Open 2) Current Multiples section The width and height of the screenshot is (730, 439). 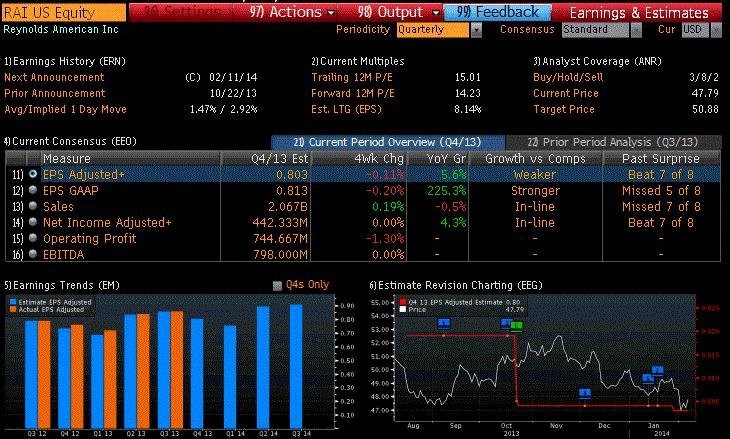click(358, 61)
